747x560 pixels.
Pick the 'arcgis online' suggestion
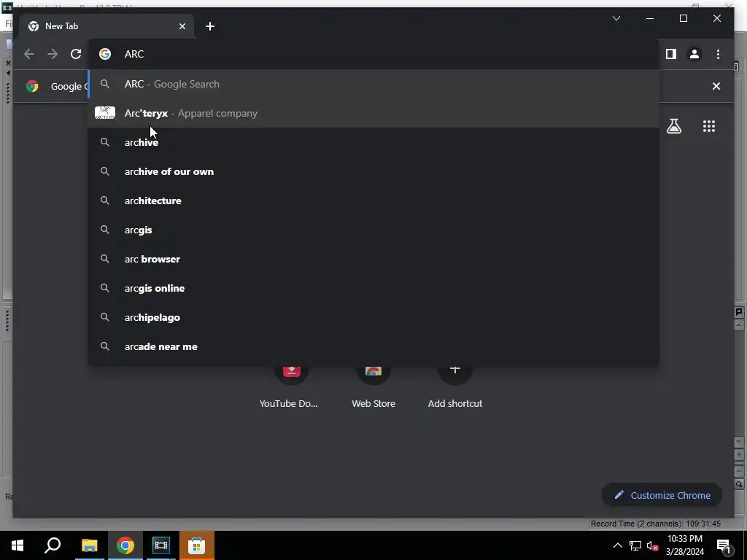coord(373,288)
